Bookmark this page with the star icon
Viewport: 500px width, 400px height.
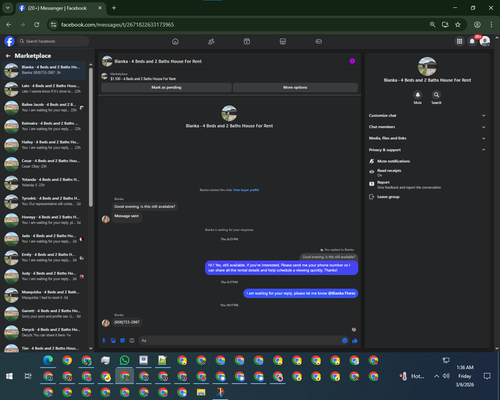point(458,25)
